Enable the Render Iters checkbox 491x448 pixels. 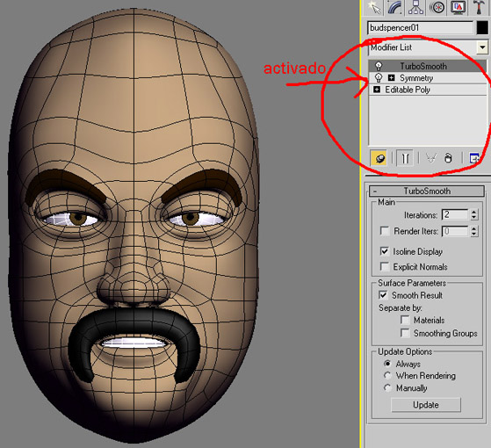pyautogui.click(x=385, y=231)
